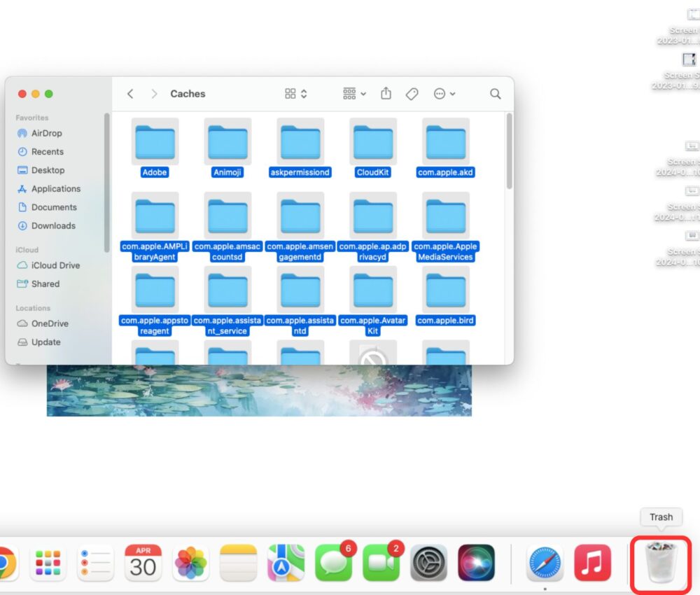Open Apple Music from the Dock
The height and width of the screenshot is (595, 700).
click(592, 562)
